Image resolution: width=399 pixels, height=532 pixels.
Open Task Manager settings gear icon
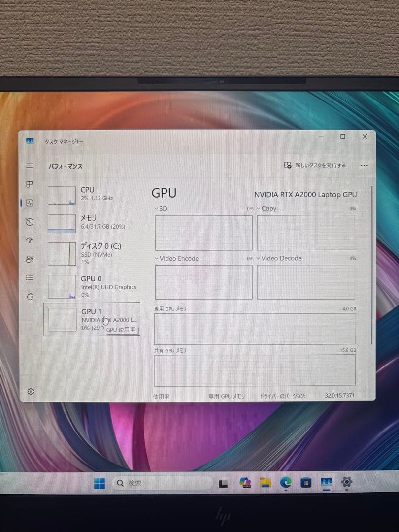[31, 392]
